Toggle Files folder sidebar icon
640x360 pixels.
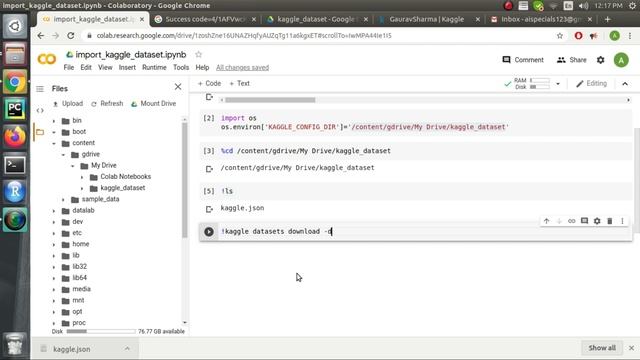[40, 132]
